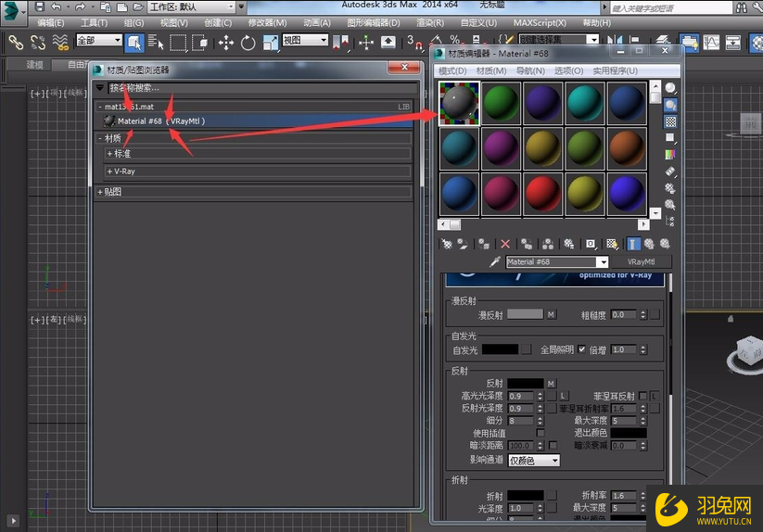
Task: Click the Assign Material to Selection icon
Action: pos(484,244)
